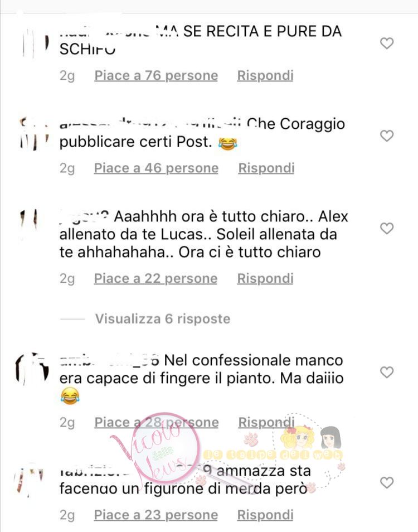418x532 pixels.
Task: Expand "Visualizza 6 risposte" replies
Action: tap(163, 319)
